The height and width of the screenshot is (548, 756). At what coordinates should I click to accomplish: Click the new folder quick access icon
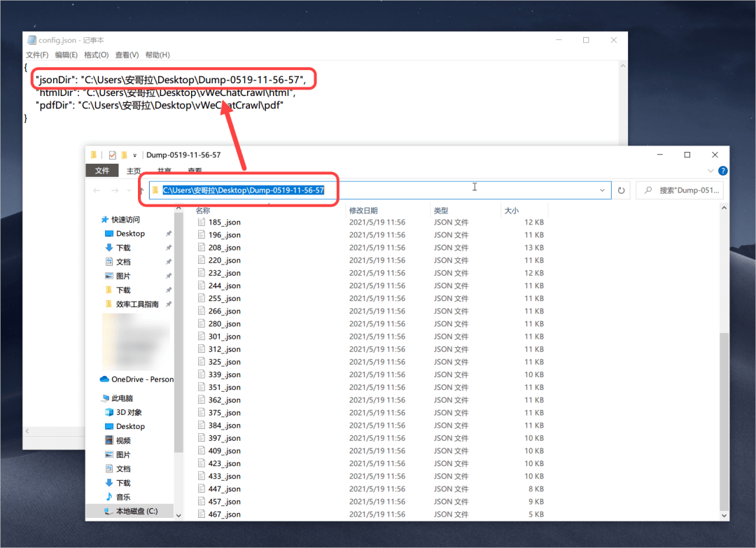[125, 155]
